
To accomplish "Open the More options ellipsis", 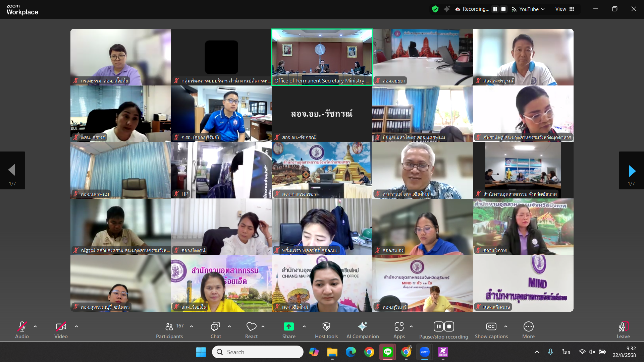I will (x=528, y=326).
